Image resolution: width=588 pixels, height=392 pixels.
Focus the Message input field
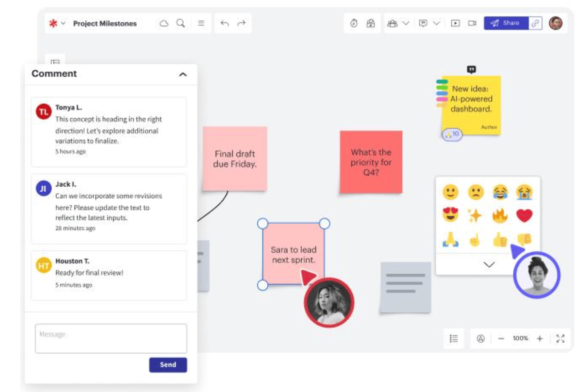[x=111, y=338]
